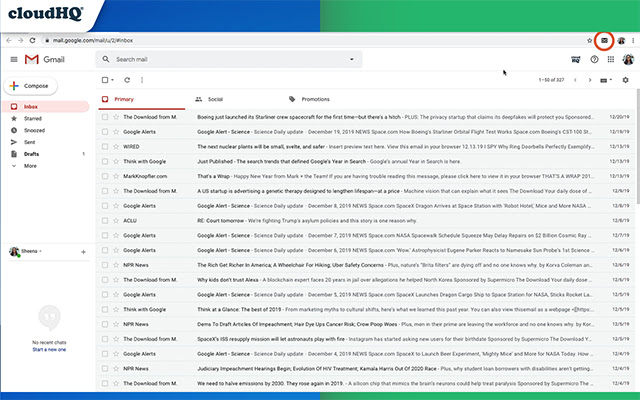Open Google account avatar in Gmail header
The height and width of the screenshot is (400, 640).
[x=628, y=60]
